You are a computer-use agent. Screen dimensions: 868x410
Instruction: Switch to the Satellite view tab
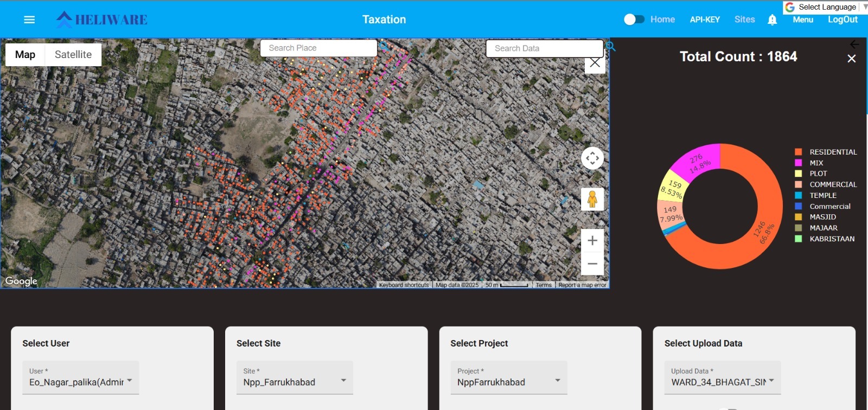[x=73, y=55]
